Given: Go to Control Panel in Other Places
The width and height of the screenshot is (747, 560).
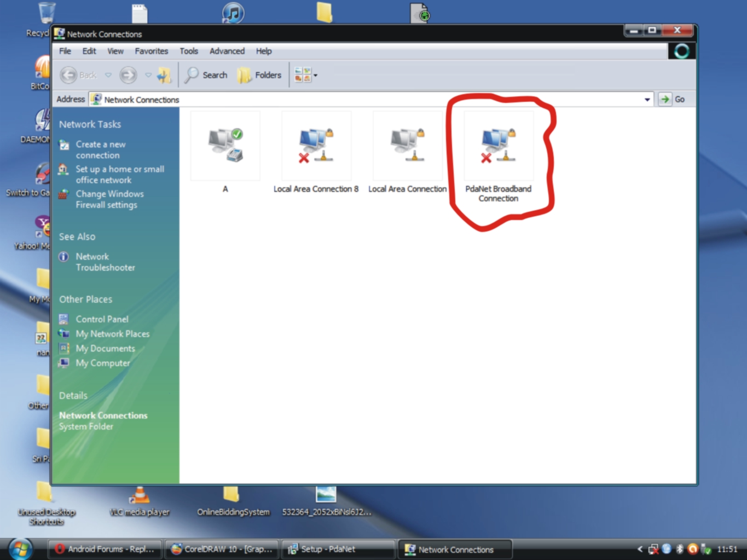Looking at the screenshot, I should click(x=102, y=319).
